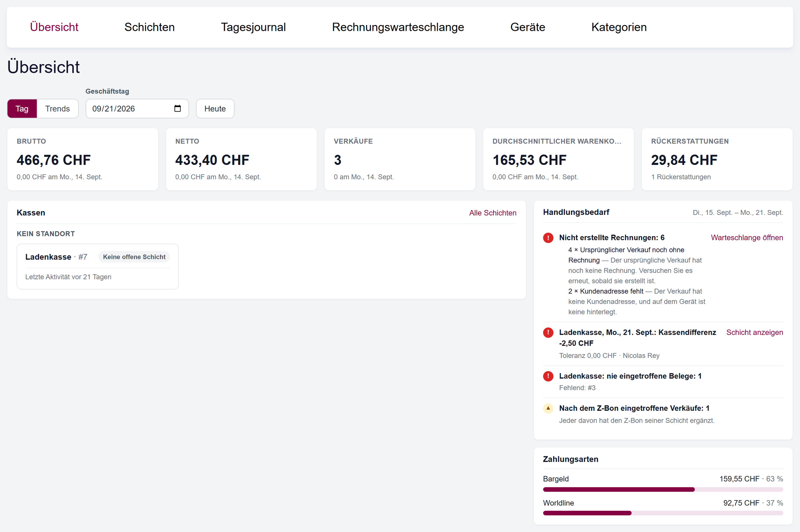Click 'Letzte Aktivität vor 21 Tagen' text
The image size is (800, 532).
click(68, 277)
